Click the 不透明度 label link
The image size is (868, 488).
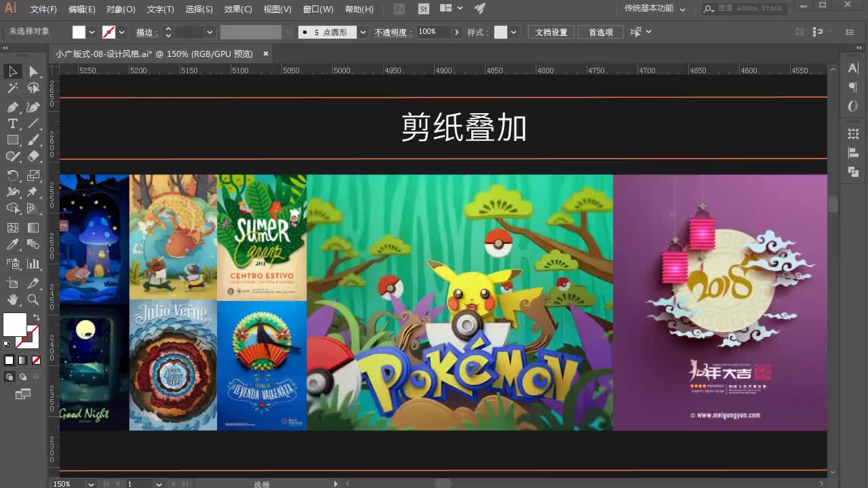[393, 32]
